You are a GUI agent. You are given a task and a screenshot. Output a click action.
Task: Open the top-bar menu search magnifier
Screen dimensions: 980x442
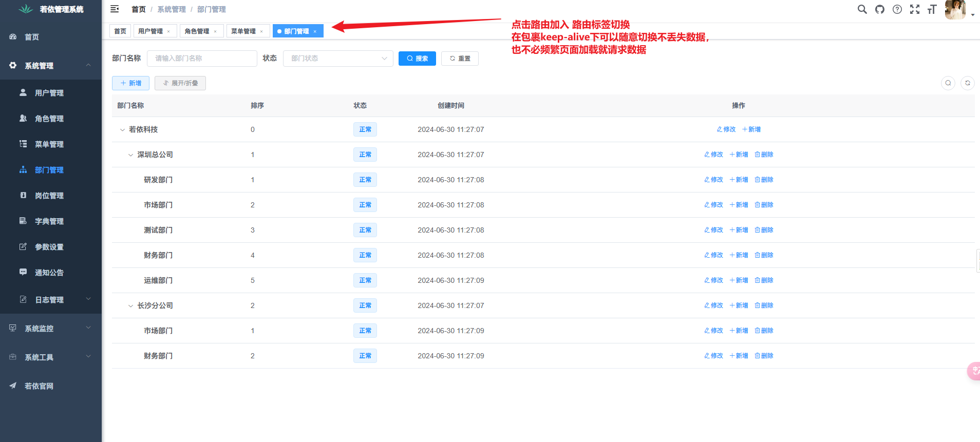coord(862,9)
